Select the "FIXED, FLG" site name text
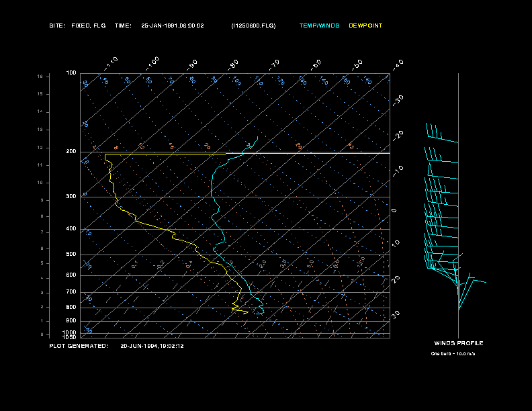This screenshot has width=532, height=411. [89, 26]
